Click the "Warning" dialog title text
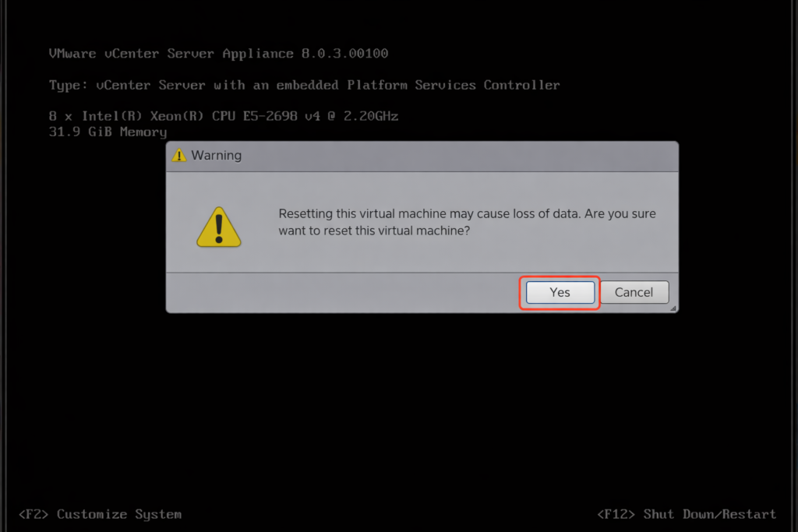Viewport: 798px width, 532px height. [217, 155]
